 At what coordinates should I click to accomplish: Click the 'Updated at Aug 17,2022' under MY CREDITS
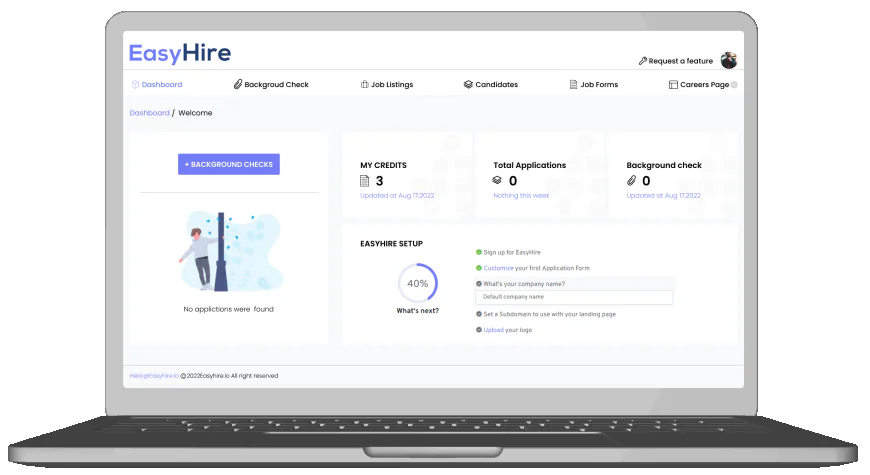click(397, 195)
